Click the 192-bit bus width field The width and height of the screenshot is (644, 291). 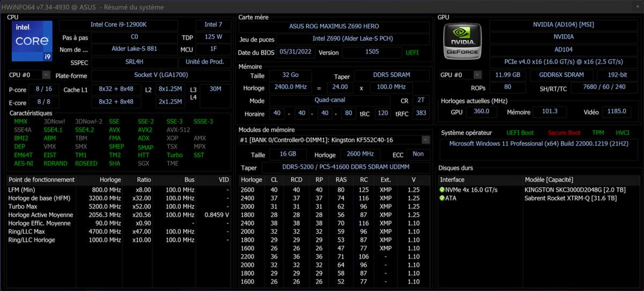point(616,75)
